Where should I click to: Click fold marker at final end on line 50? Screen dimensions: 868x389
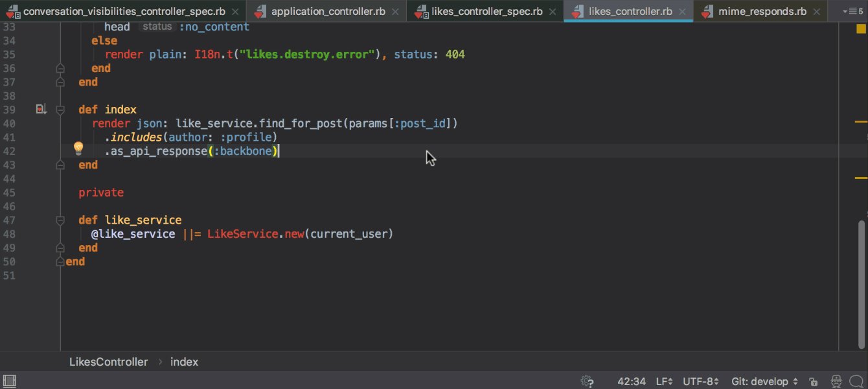pyautogui.click(x=60, y=262)
